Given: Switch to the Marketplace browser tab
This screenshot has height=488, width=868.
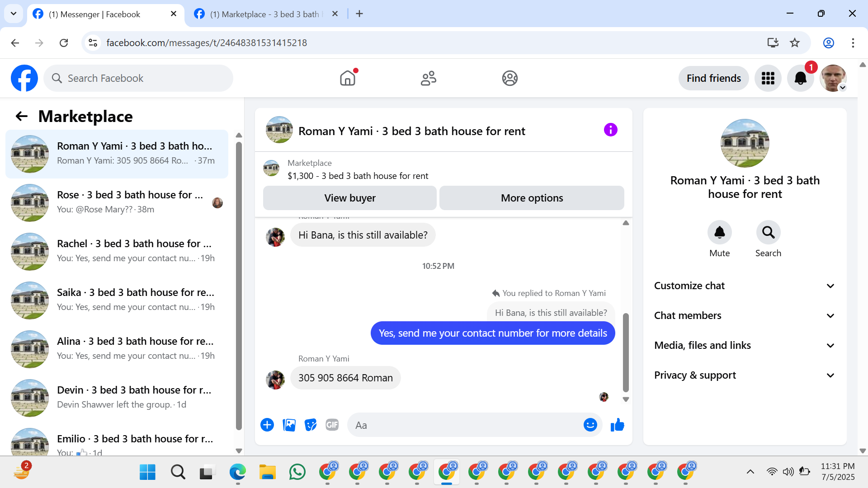Looking at the screenshot, I should click(x=264, y=14).
